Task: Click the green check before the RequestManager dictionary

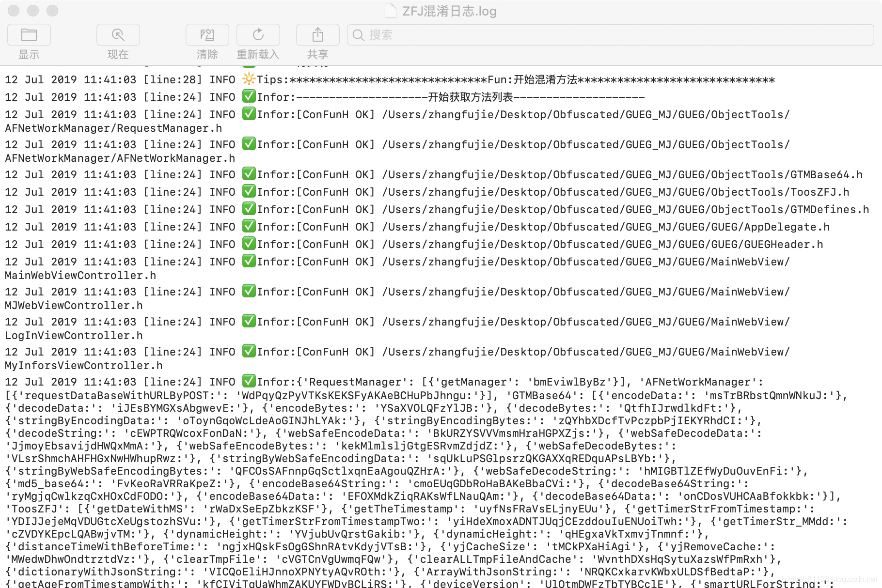Action: (x=249, y=381)
